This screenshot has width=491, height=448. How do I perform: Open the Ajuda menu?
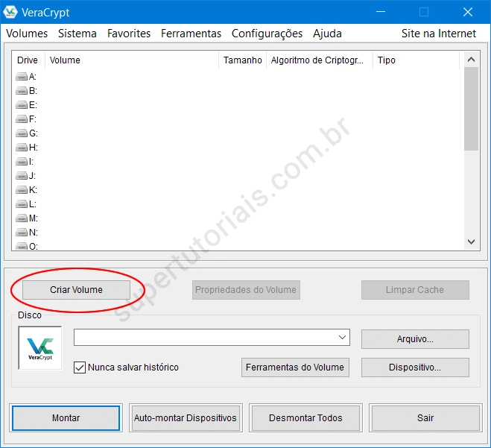[x=327, y=34]
